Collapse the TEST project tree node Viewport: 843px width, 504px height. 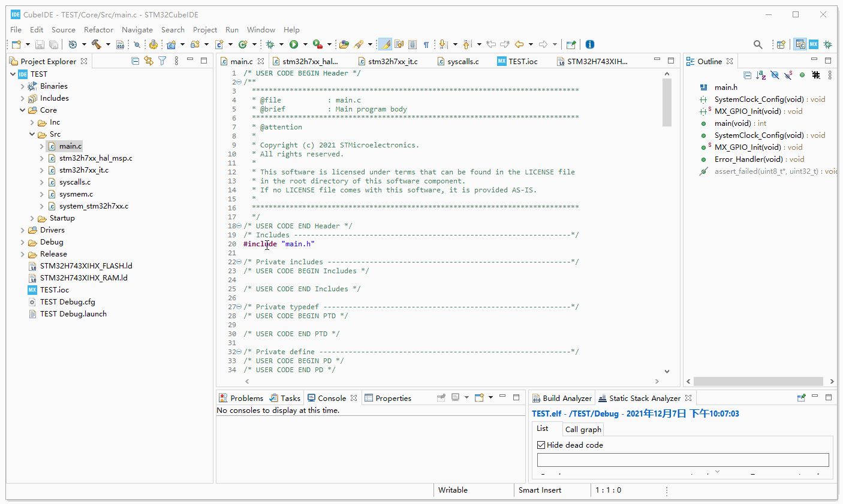13,74
